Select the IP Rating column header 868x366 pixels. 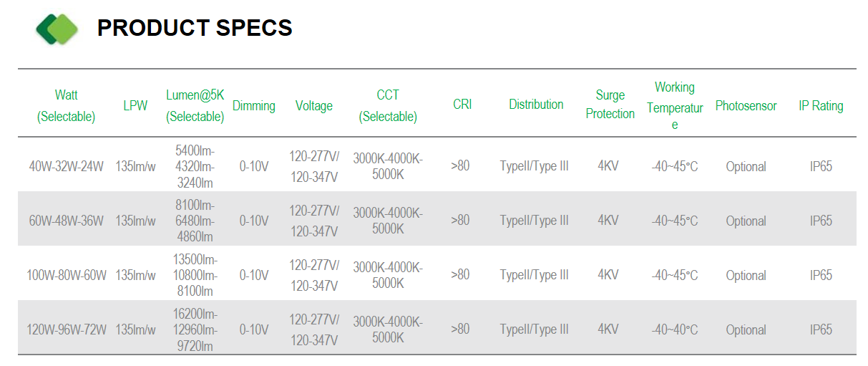(821, 106)
